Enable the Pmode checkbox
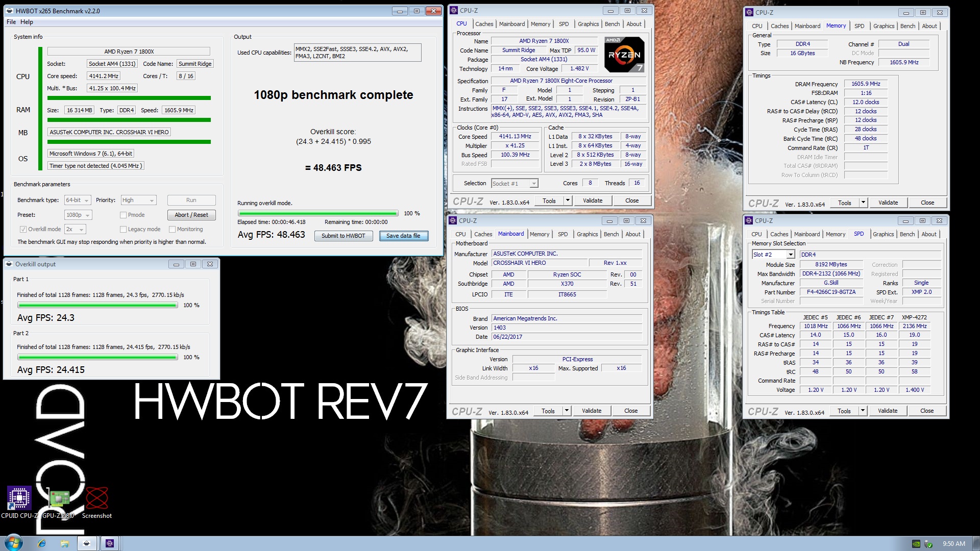980x551 pixels. 123,215
